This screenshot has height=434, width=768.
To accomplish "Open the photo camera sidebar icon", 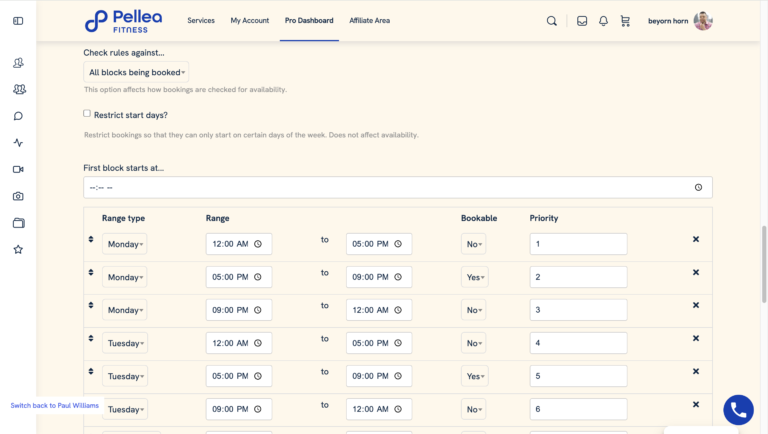I will coord(18,196).
